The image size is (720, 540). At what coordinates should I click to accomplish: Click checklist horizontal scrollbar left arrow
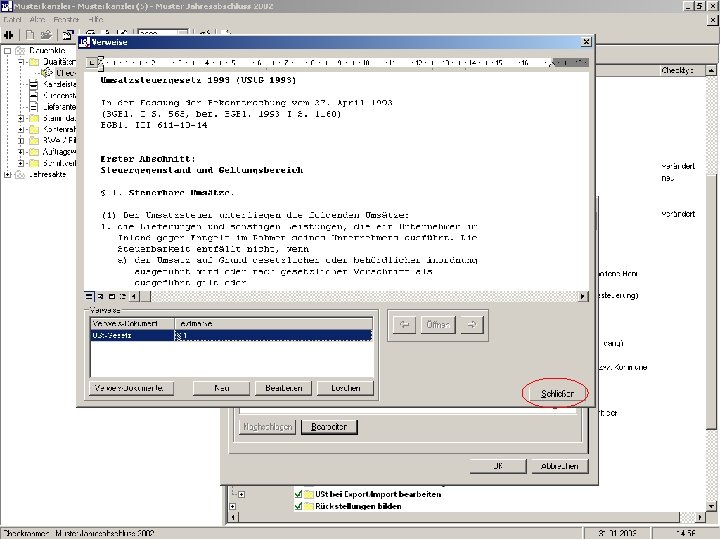pos(233,518)
